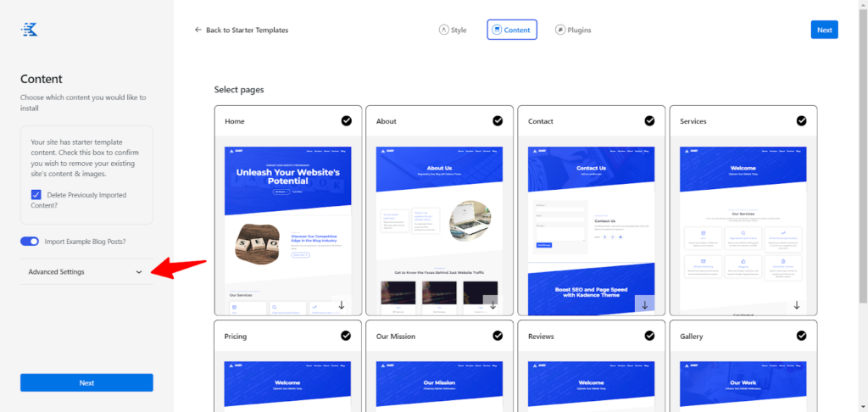This screenshot has width=868, height=412.
Task: Uncheck Delete Previously Imported Content checkbox
Action: pyautogui.click(x=36, y=195)
